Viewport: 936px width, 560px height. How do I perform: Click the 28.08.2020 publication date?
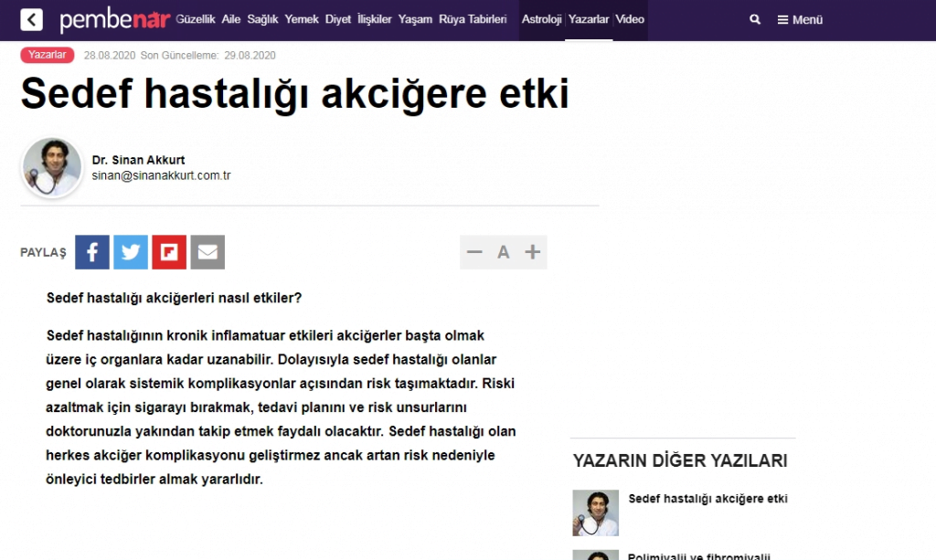[x=110, y=56]
